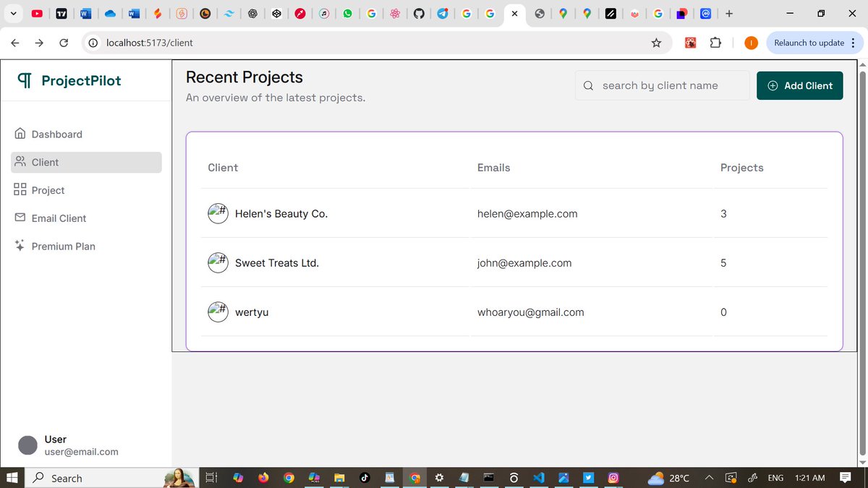Select the Helen's Beauty Co. client name
Viewport: 868px width, 488px height.
tap(281, 214)
